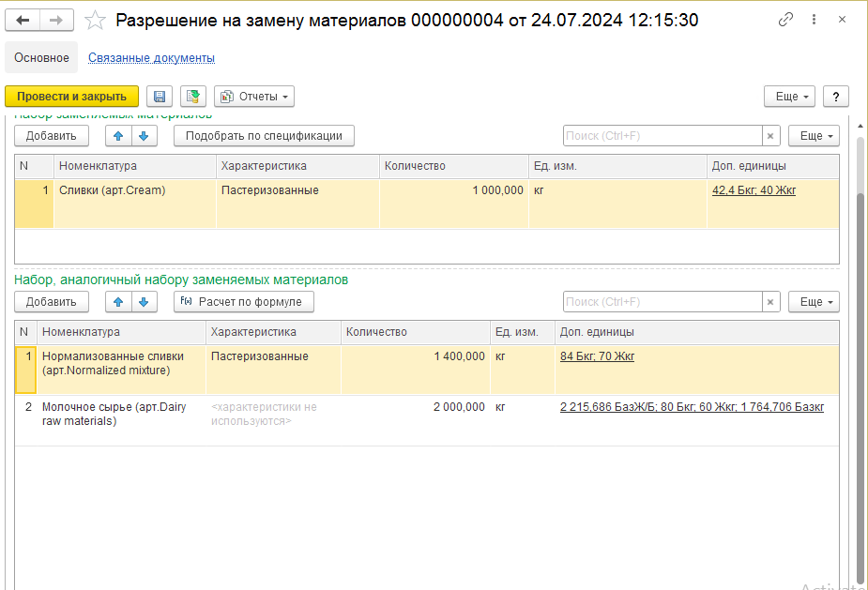Viewport: 868px width, 590px height.
Task: Clear the upper table search field
Action: pos(770,136)
